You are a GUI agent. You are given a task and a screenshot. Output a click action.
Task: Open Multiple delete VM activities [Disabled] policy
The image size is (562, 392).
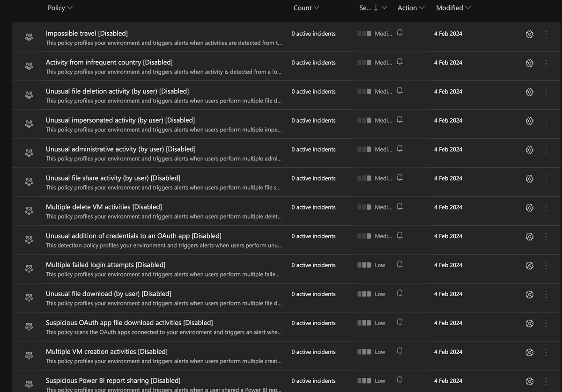pos(104,207)
